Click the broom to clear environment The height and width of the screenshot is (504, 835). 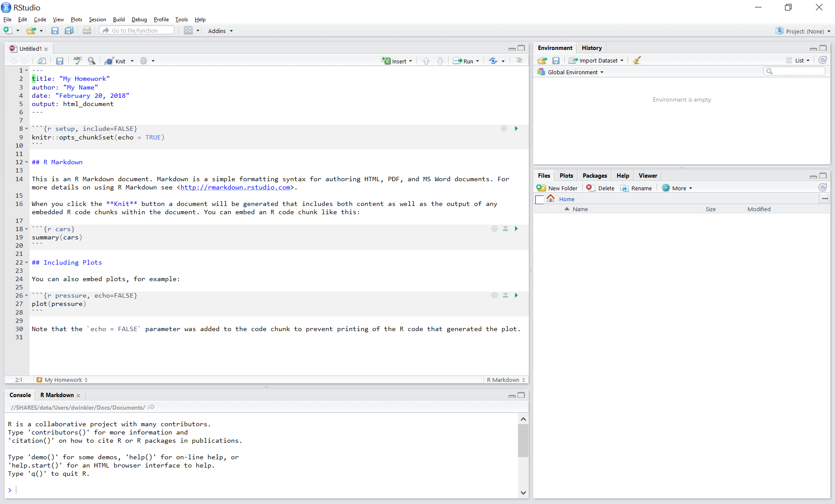tap(637, 60)
